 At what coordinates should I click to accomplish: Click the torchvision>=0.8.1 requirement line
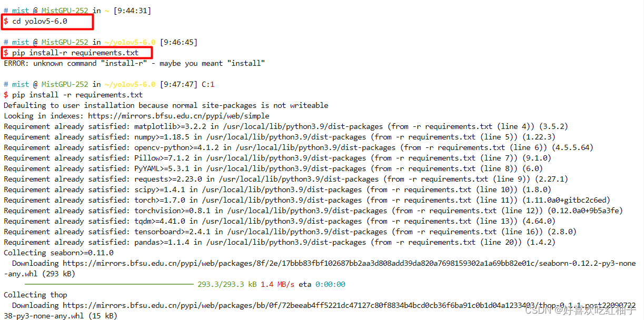(313, 211)
